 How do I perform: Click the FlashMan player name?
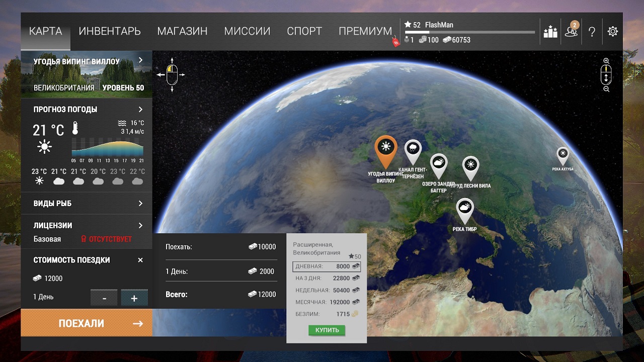(440, 25)
